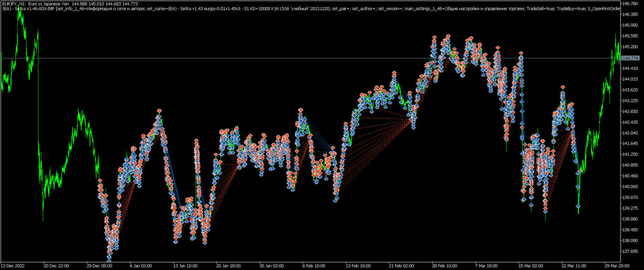Viewport: 644px width, 270px height.
Task: Click the 144.015 price axis label
Action: point(631,79)
